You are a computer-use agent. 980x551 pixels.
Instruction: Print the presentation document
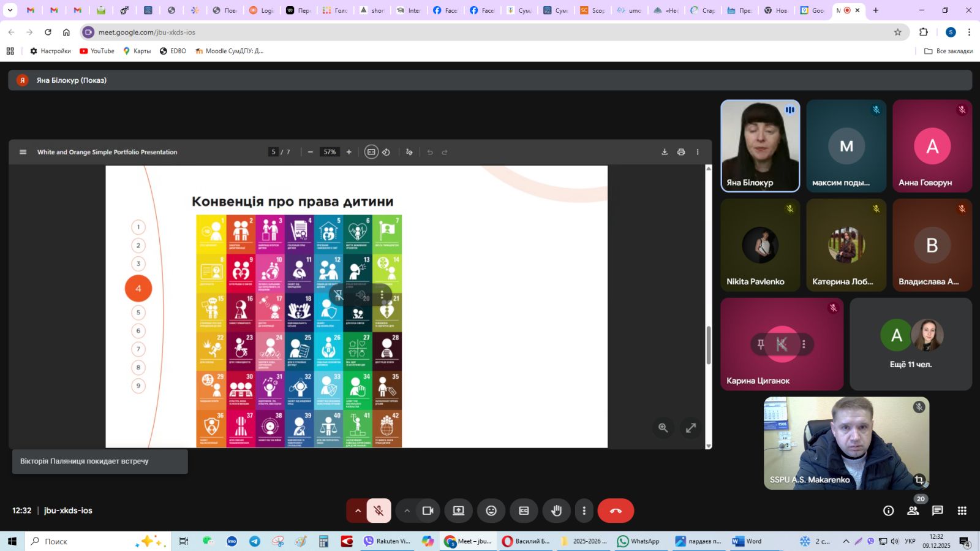click(681, 152)
